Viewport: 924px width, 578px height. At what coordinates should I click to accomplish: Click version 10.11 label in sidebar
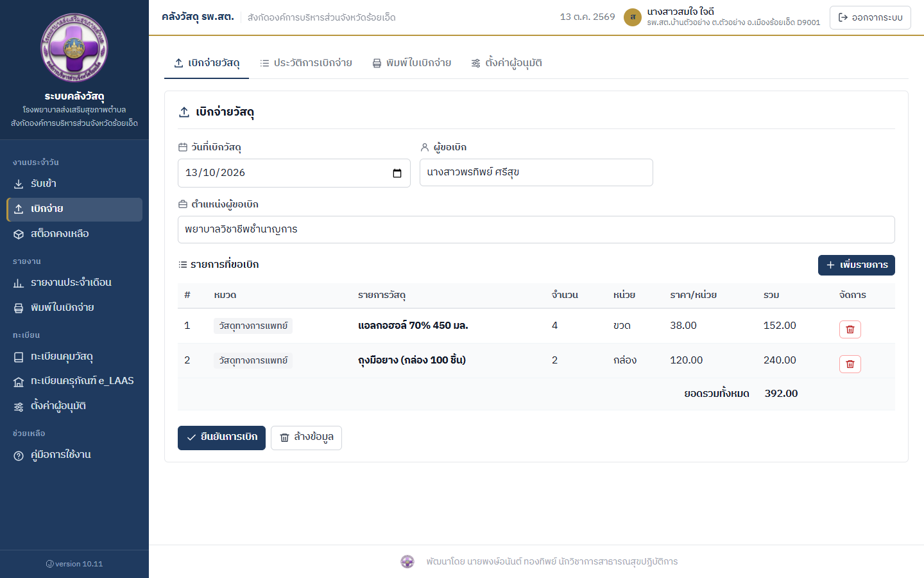coord(74,564)
